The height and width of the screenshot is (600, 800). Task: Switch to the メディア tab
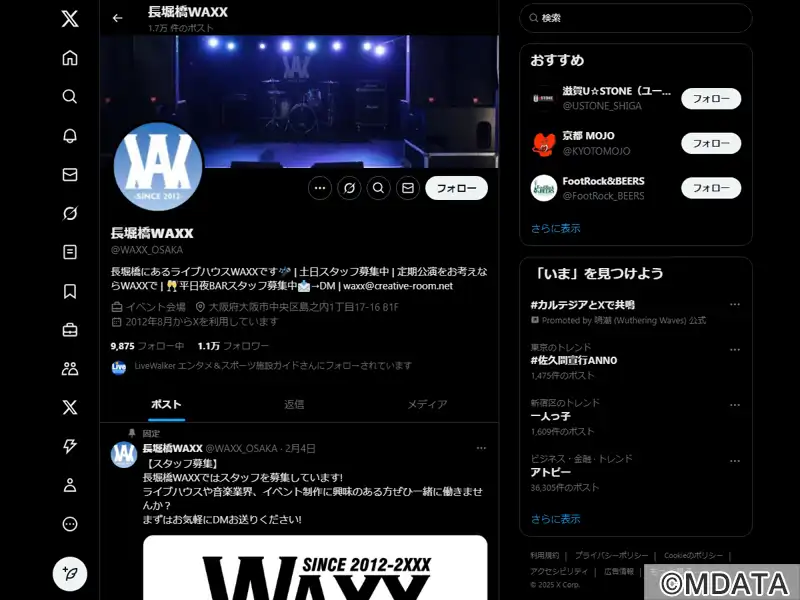(x=427, y=405)
